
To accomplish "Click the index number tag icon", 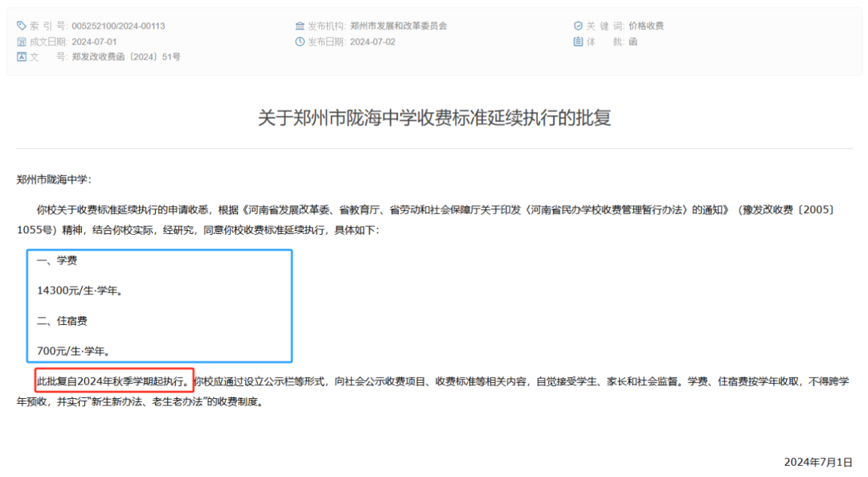I will pos(22,26).
